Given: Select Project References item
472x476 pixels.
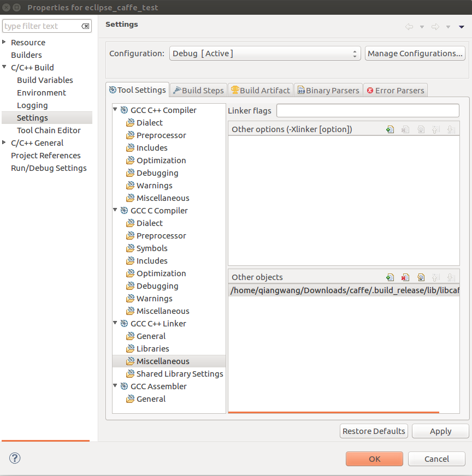Looking at the screenshot, I should tap(45, 156).
